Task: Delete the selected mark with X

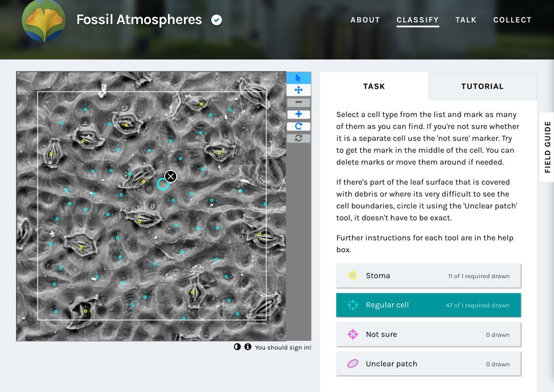Action: [171, 176]
